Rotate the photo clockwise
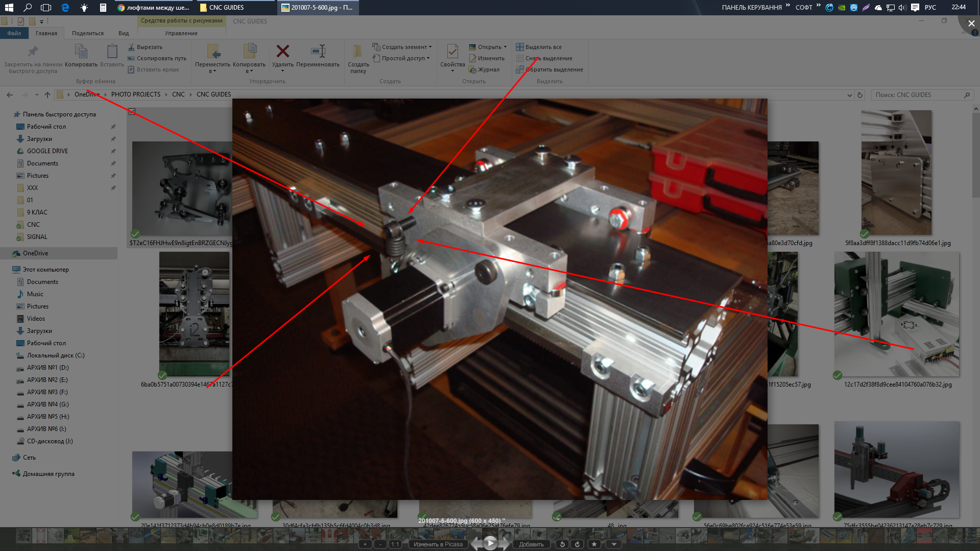 point(578,544)
